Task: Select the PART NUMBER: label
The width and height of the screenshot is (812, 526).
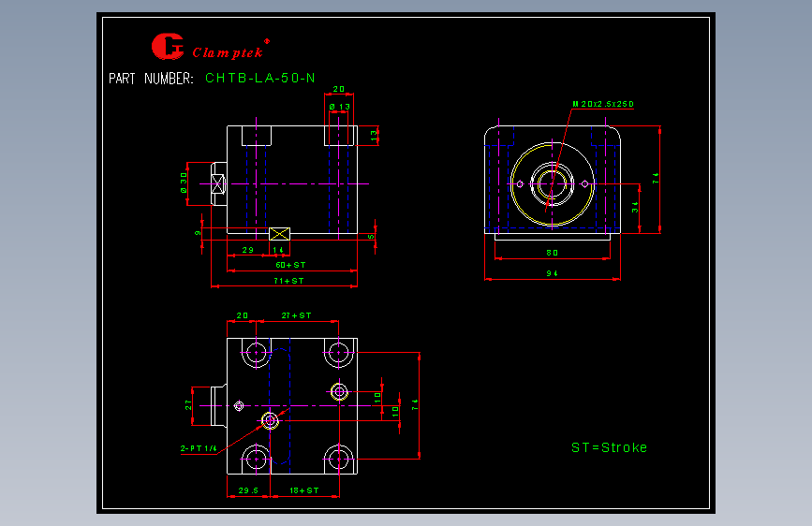Action: (x=151, y=79)
